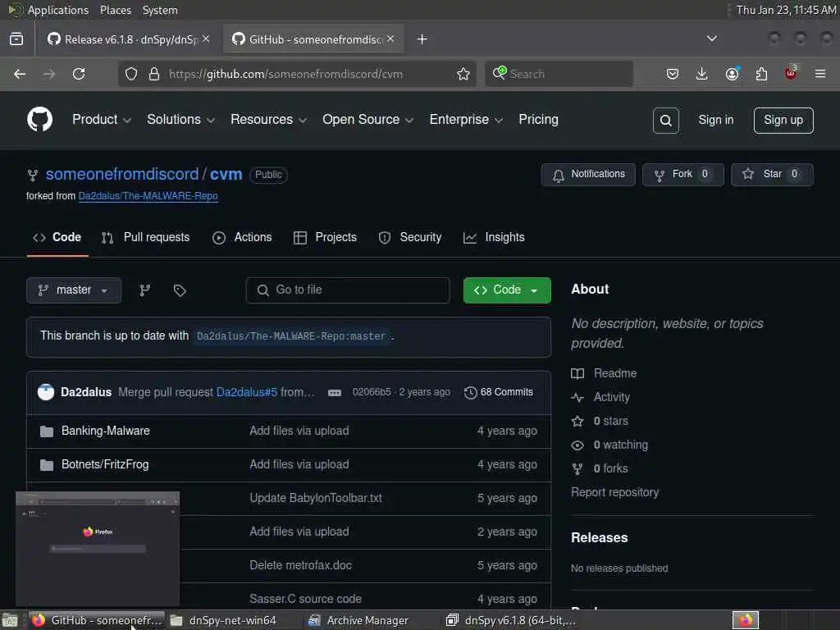Viewport: 840px width, 630px height.
Task: Star the repository with Star button
Action: (x=772, y=175)
